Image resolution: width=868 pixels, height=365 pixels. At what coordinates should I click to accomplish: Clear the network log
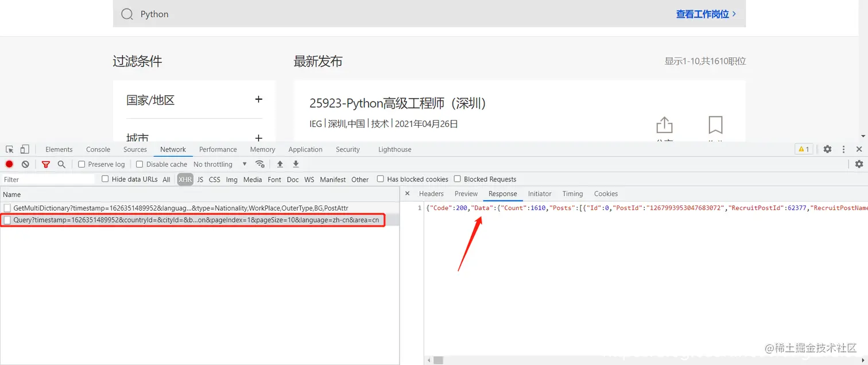25,164
